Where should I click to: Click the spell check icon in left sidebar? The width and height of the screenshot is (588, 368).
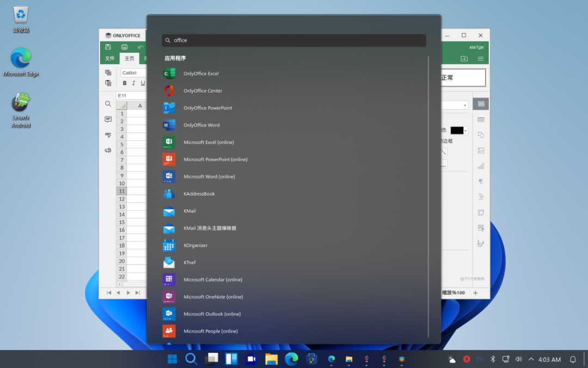pos(108,135)
